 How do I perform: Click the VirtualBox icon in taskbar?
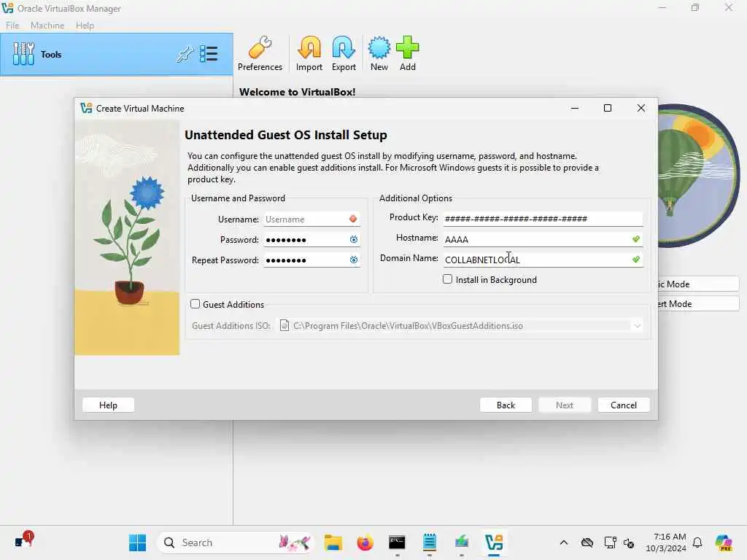494,542
